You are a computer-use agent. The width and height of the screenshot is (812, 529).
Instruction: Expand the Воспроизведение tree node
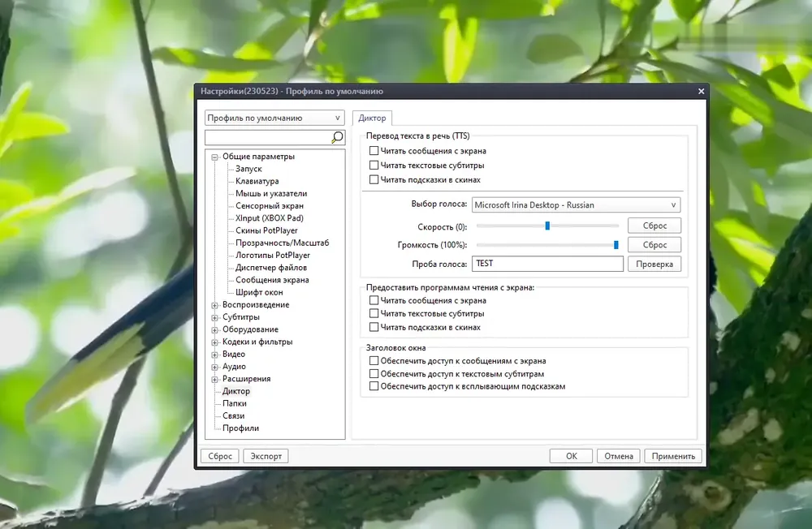[214, 305]
